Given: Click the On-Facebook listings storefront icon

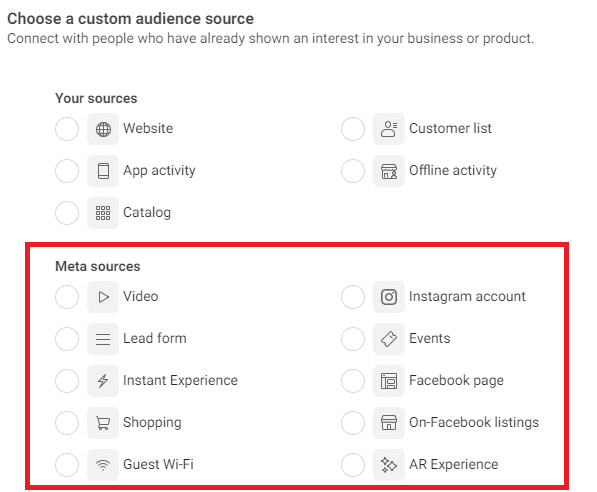Looking at the screenshot, I should pos(389,423).
